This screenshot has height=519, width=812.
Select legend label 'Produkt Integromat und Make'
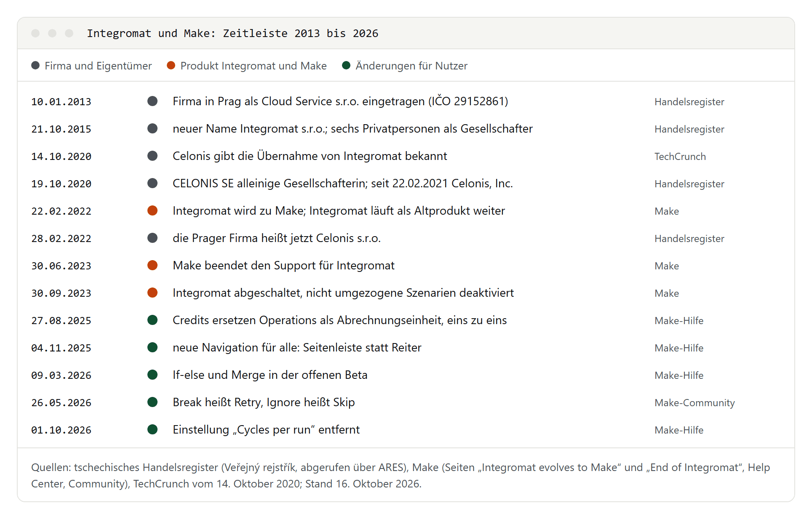pyautogui.click(x=254, y=66)
